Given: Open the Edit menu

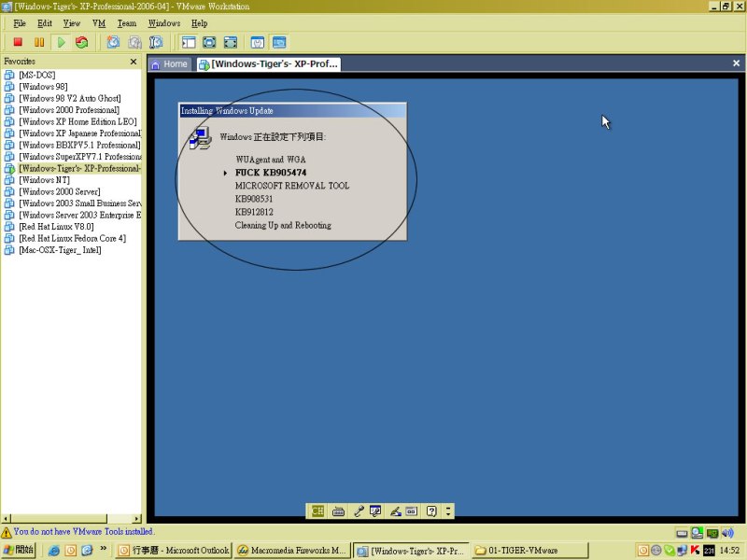Looking at the screenshot, I should [x=45, y=23].
